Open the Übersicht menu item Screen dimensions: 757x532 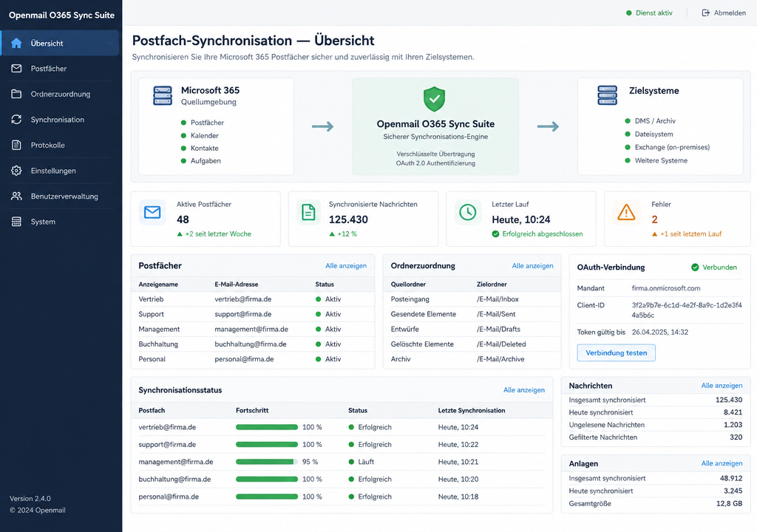[60, 43]
